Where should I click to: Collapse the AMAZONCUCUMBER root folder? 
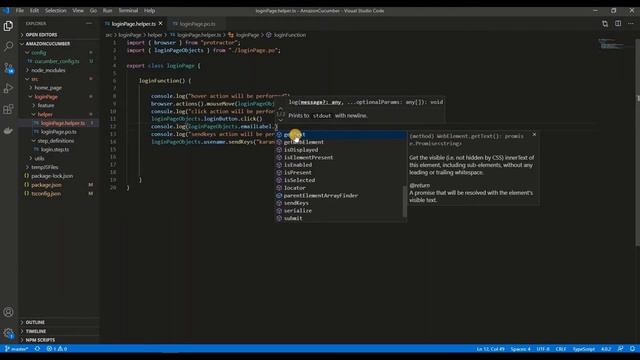(x=47, y=44)
